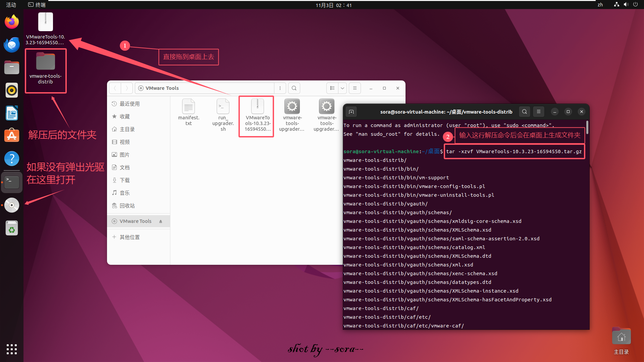The image size is (644, 362).
Task: Open 文档 folder in the sidebar
Action: 139,168
